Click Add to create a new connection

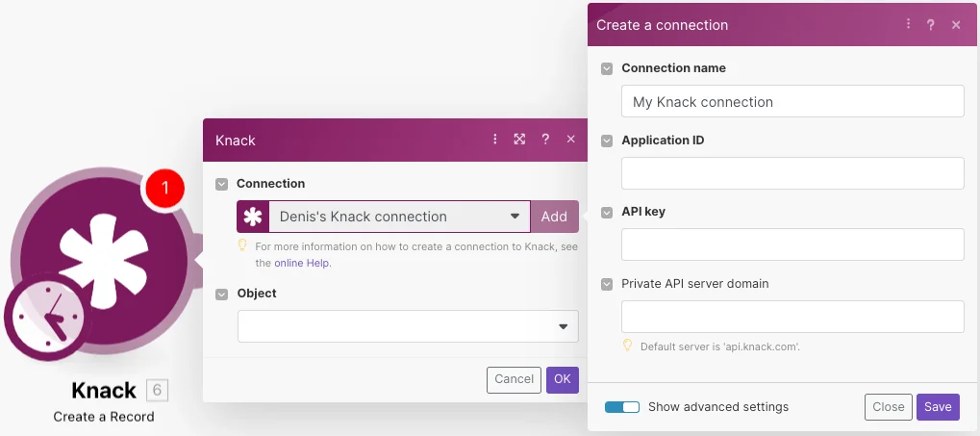point(554,217)
